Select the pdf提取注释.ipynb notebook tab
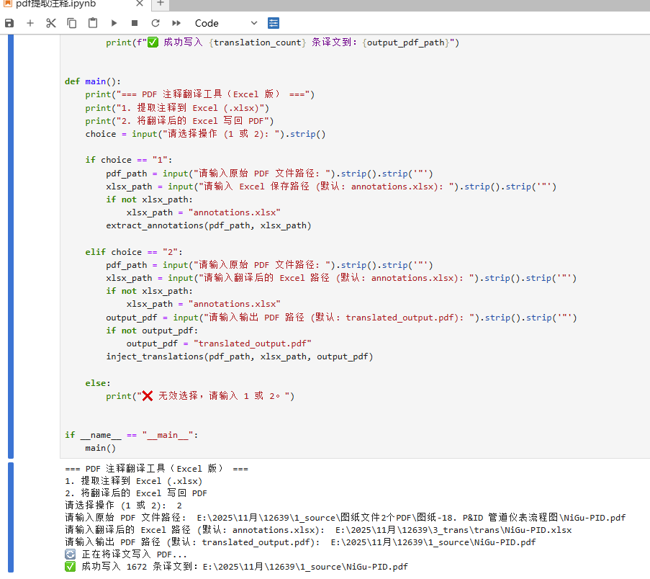The height and width of the screenshot is (579, 650). (68, 4)
